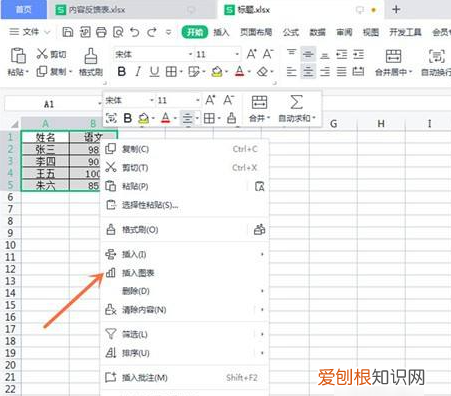Click the Redo arrow icon
The width and height of the screenshot is (451, 396).
click(152, 32)
